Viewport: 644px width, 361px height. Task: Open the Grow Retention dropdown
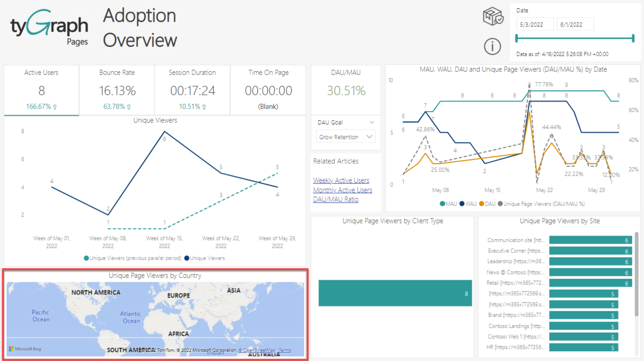[346, 137]
